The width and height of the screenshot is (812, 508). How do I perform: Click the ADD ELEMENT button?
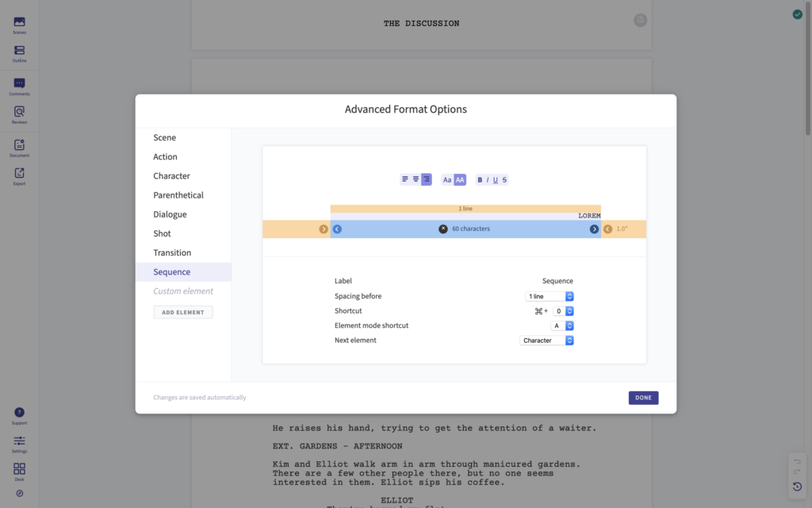(182, 311)
